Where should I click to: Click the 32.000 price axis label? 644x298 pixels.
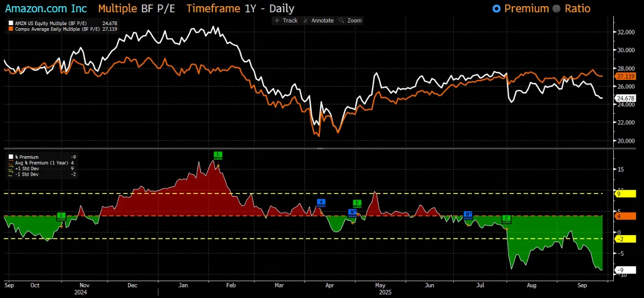coord(627,32)
